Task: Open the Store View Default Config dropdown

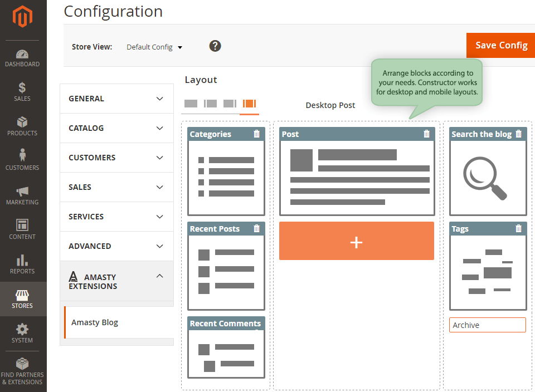Action: pos(154,47)
